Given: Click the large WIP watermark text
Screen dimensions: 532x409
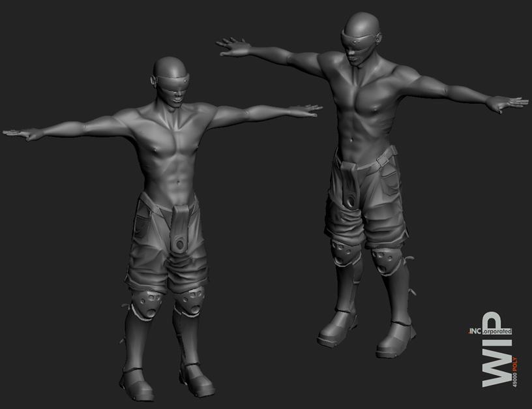Looking at the screenshot, I should 492,359.
